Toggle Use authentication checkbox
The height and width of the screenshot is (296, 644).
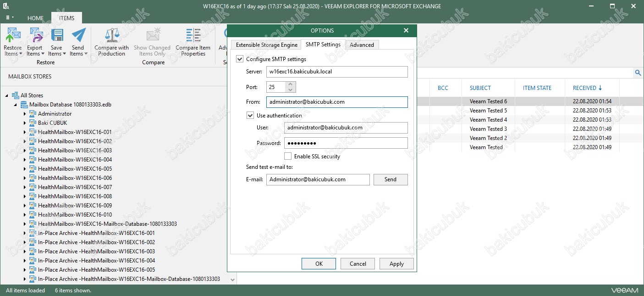250,116
